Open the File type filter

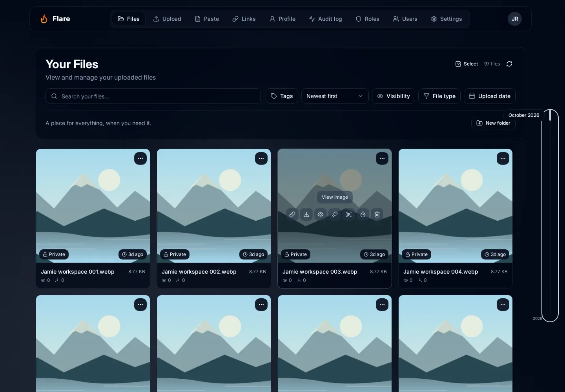pos(439,96)
